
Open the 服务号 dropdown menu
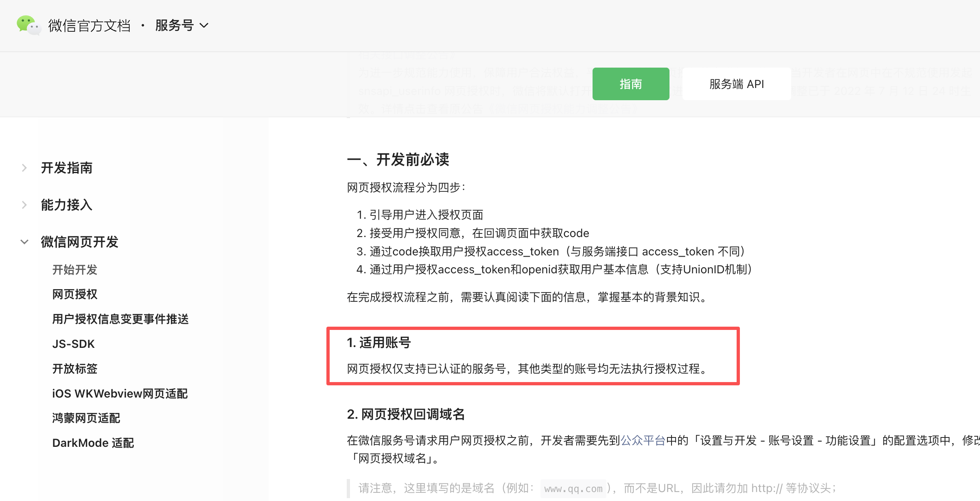(x=175, y=26)
